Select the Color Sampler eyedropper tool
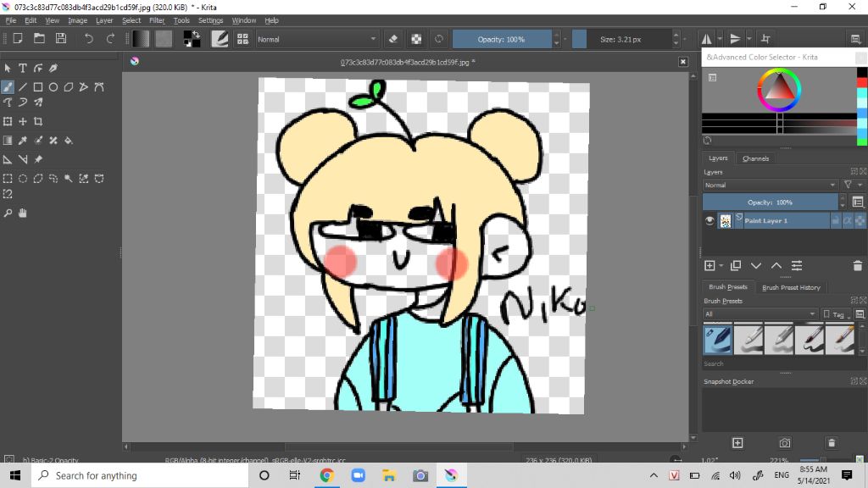This screenshot has height=488, width=868. coord(23,141)
